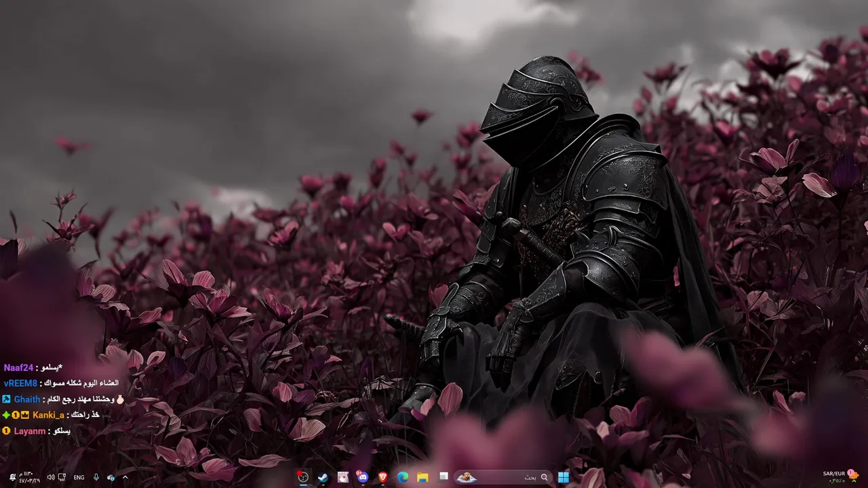
Task: Open Discord from the taskbar
Action: tap(363, 477)
